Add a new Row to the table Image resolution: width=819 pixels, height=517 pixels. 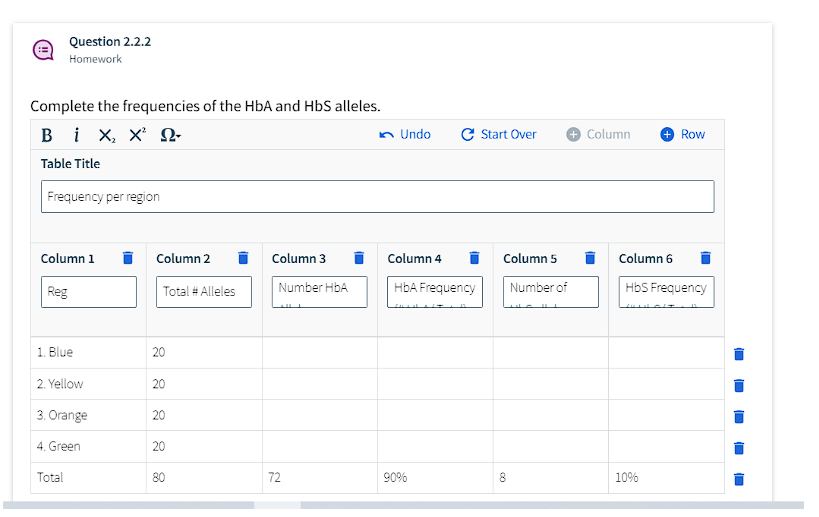[683, 134]
